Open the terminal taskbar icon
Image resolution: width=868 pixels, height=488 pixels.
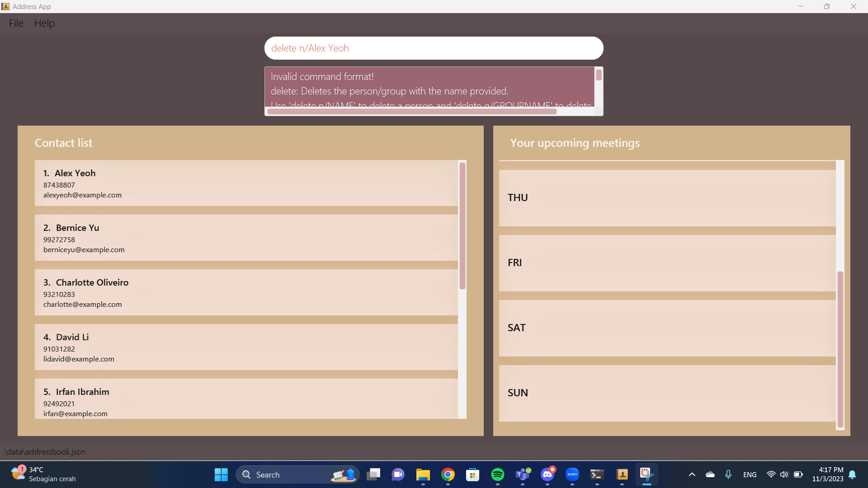tap(597, 474)
